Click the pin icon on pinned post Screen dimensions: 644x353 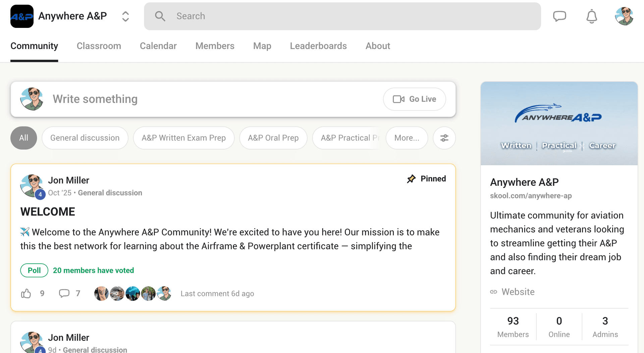point(411,179)
